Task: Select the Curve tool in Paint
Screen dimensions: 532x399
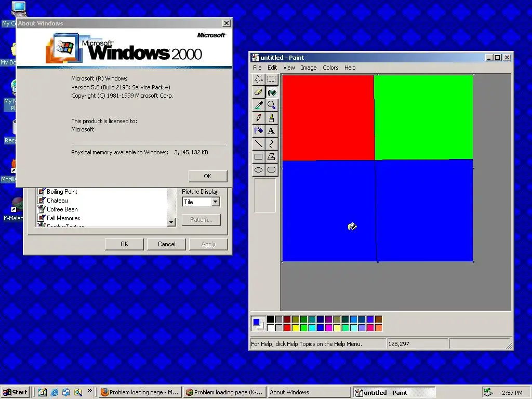Action: pos(271,143)
